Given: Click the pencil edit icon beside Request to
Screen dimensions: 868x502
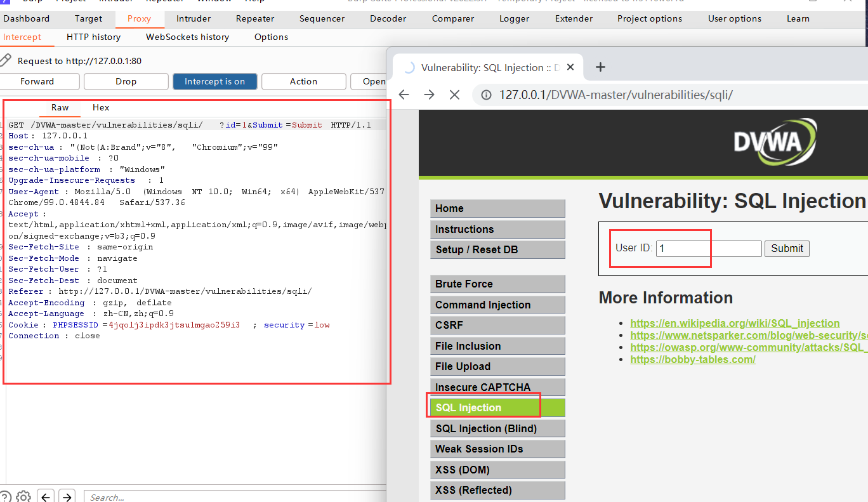Looking at the screenshot, I should (x=5, y=60).
